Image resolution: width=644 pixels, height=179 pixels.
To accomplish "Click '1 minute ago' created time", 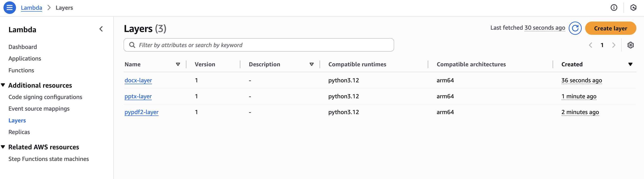I will click(579, 96).
